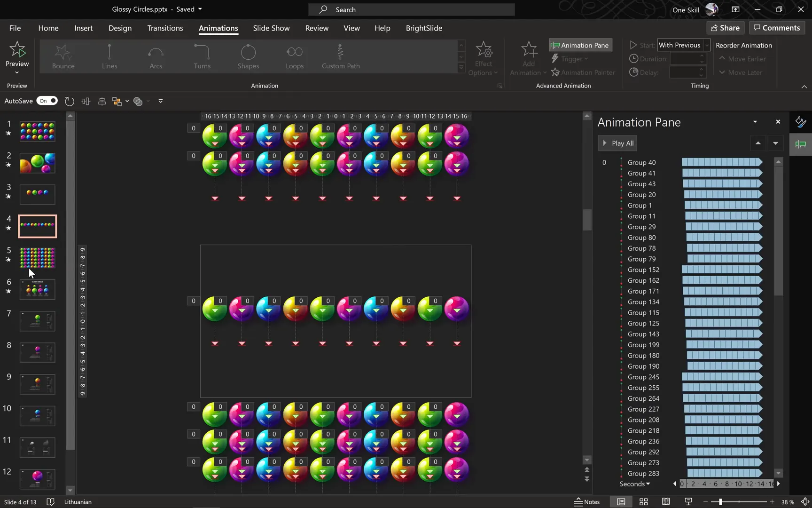Apply the Turns motion path animation

(202, 56)
